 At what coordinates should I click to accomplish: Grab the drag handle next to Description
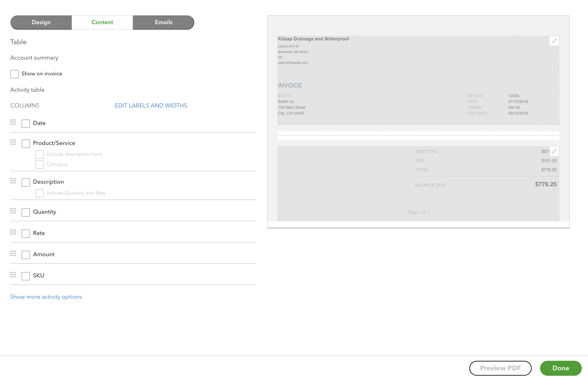point(13,181)
